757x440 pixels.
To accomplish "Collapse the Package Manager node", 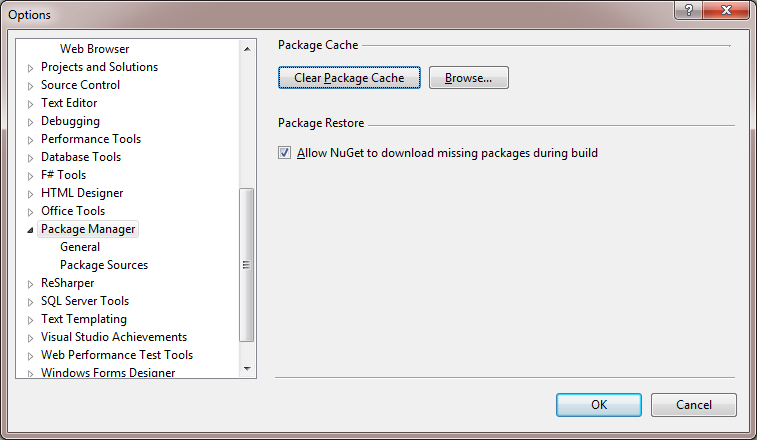I will pyautogui.click(x=30, y=230).
